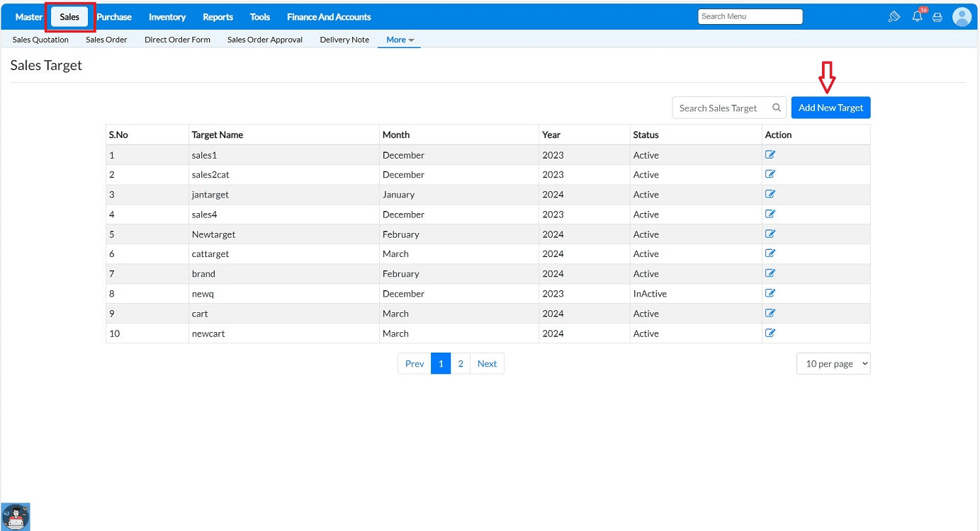Open the notifications bell

pyautogui.click(x=917, y=16)
